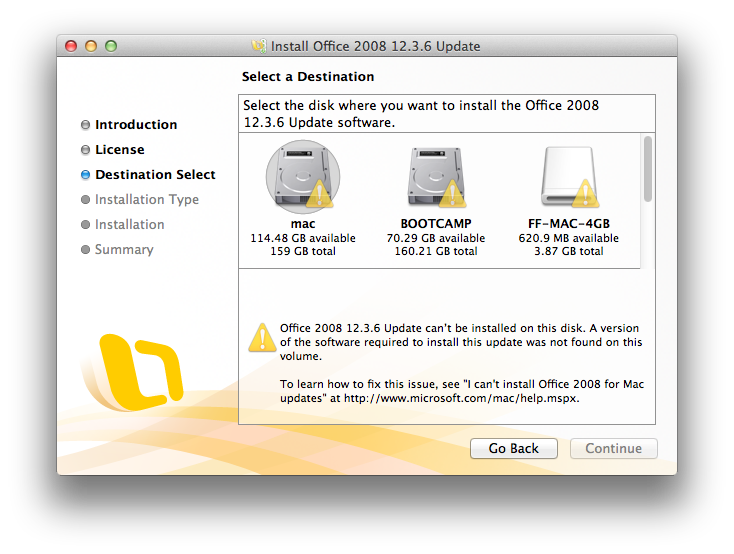
Task: Minimize the installer with yellow button
Action: (91, 46)
